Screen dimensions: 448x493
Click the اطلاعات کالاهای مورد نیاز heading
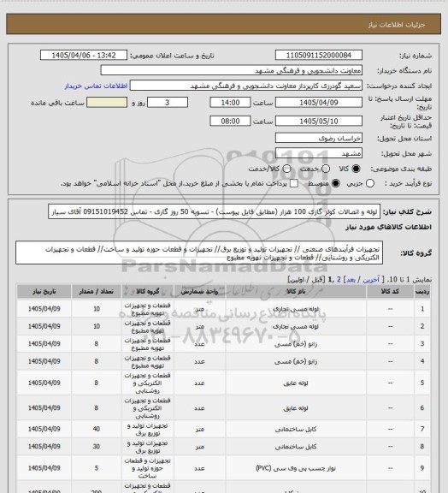point(389,227)
